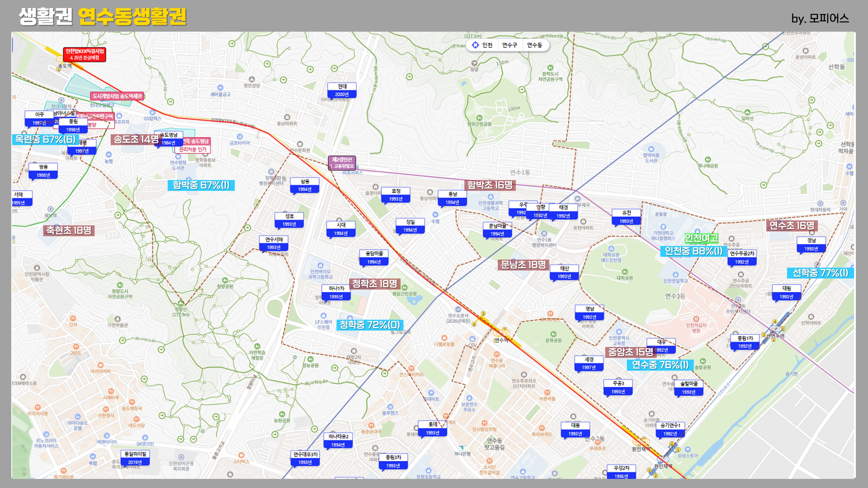Open the 동일하이빌 2019년 apartment marker
Screen dimensions: 868x488
135,458
